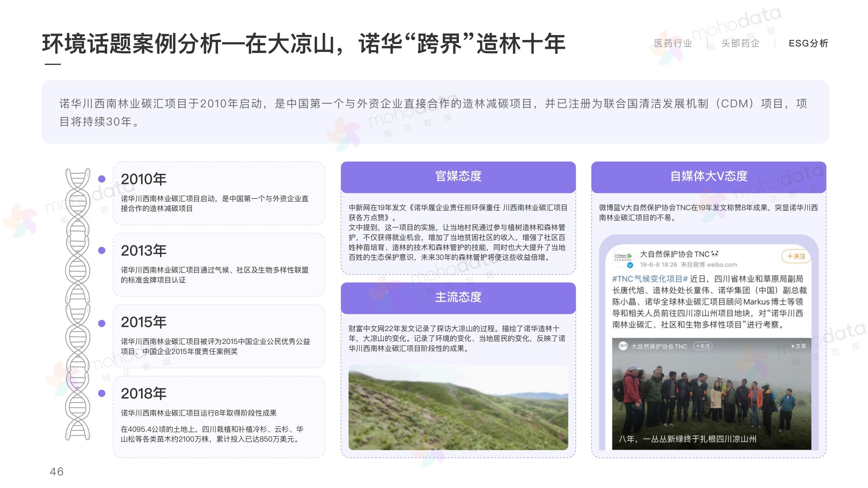Click the text mentioning 4095.4公顷的土地
Screen dimensions: 868x488
tap(212, 434)
